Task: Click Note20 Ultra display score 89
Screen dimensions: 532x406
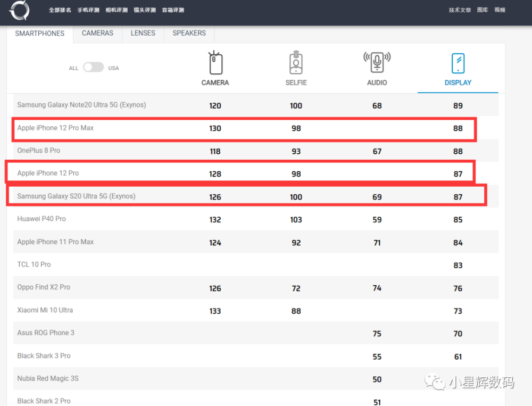Action: (458, 105)
